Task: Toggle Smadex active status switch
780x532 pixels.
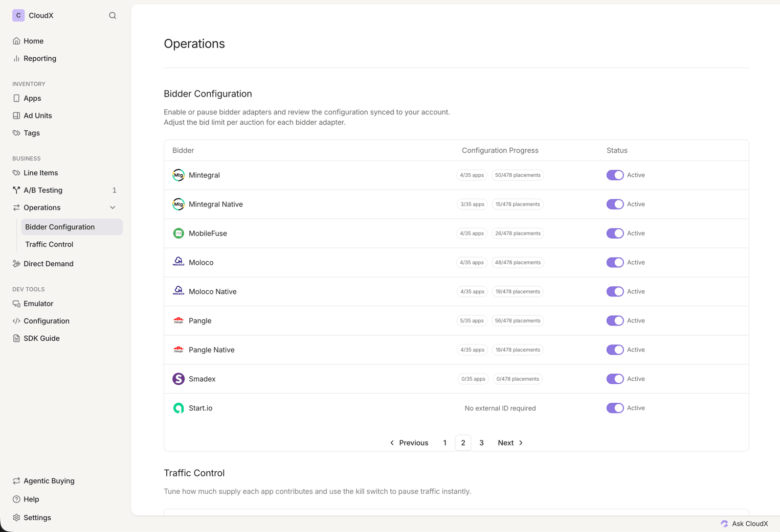Action: (x=615, y=379)
